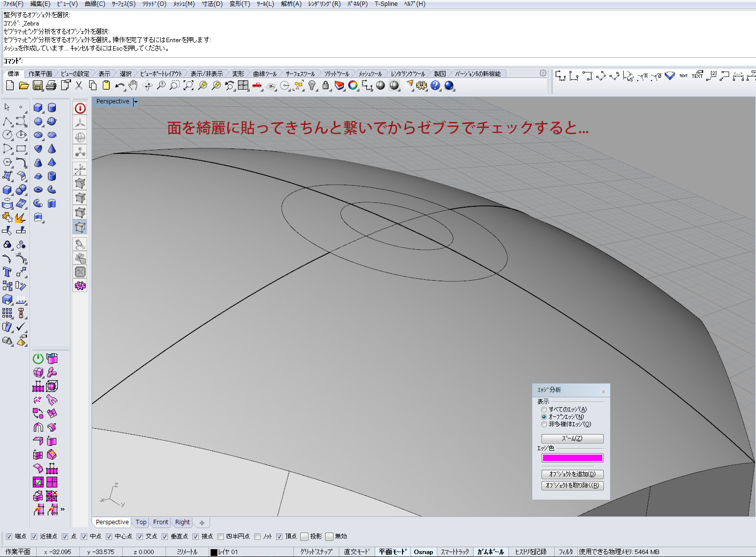This screenshot has width=756, height=557.
Task: Enable the 四半円点 osnap checkbox
Action: 220,536
